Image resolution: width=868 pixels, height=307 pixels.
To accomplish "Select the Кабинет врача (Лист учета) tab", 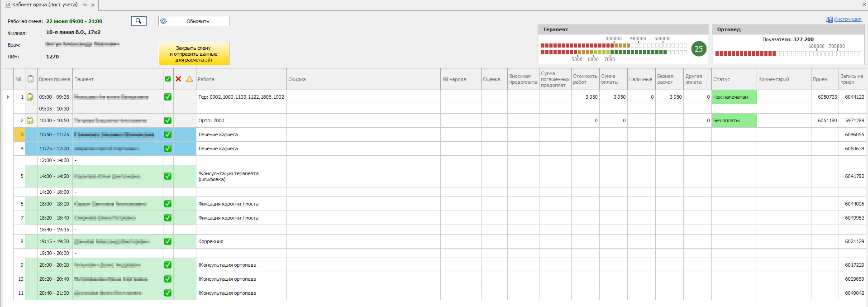I will coord(45,5).
